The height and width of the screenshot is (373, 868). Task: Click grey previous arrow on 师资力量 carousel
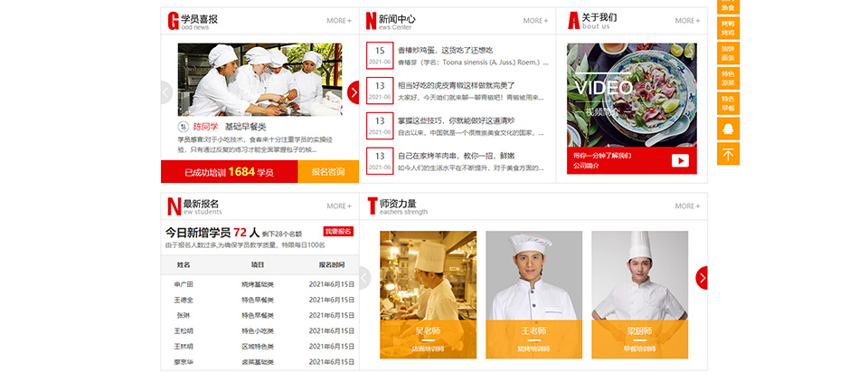365,278
